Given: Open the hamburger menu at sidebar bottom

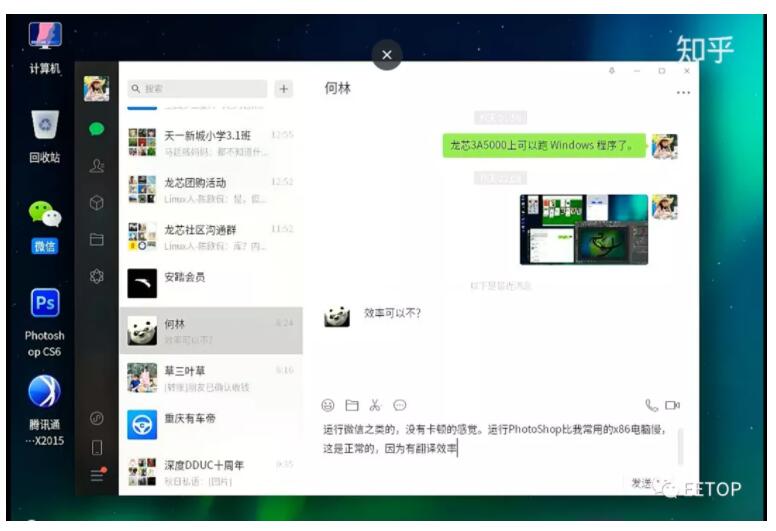Looking at the screenshot, I should click(97, 475).
